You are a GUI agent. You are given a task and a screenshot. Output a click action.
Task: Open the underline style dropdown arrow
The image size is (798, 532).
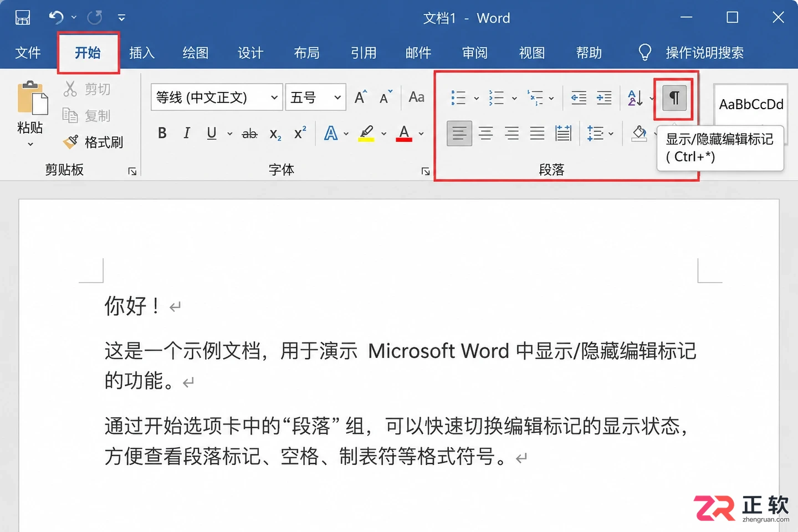[x=229, y=134]
